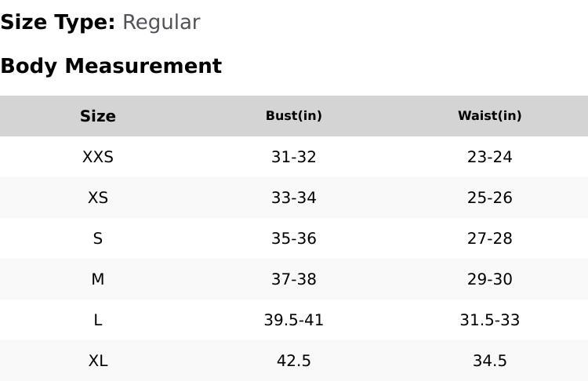Click the 25-26 waist value

pos(490,198)
